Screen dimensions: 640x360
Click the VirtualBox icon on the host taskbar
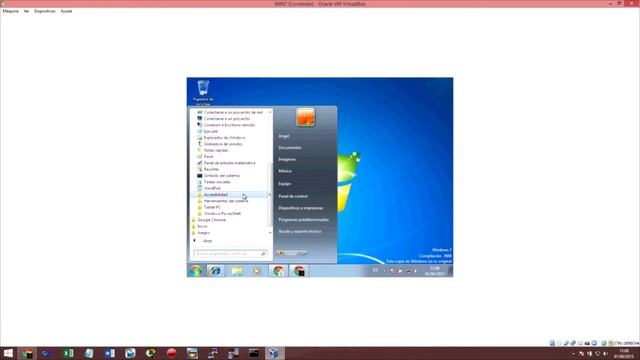(274, 353)
